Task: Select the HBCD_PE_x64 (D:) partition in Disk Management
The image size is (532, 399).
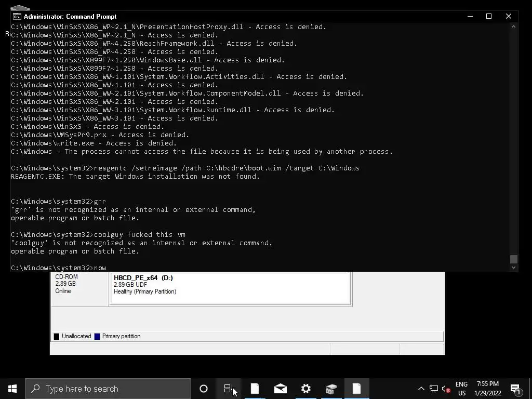Action: [231, 288]
